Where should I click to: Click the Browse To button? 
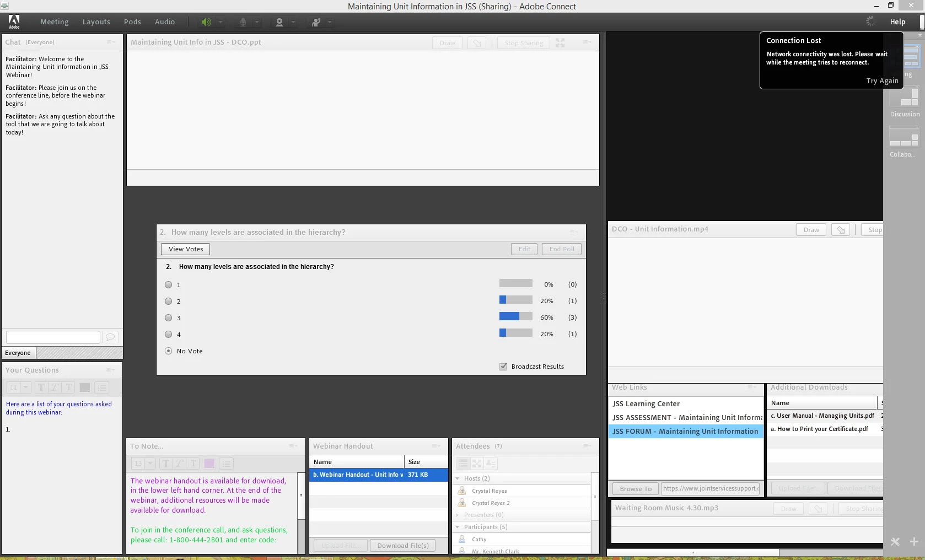point(635,489)
